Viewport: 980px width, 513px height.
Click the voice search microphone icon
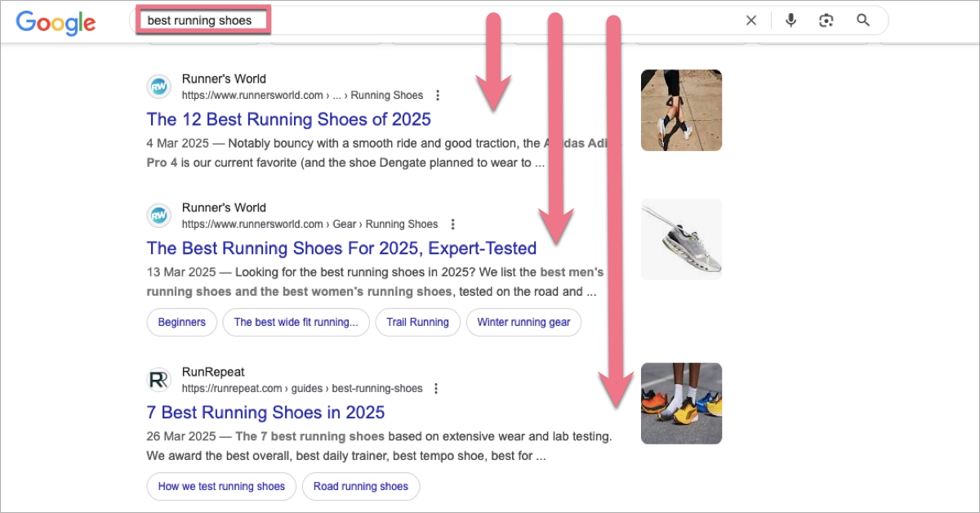point(790,20)
